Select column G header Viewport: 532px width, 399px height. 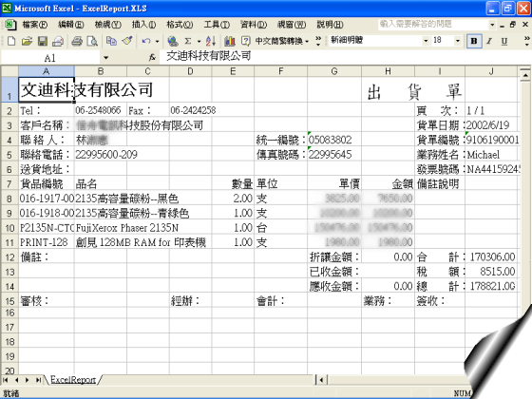334,71
